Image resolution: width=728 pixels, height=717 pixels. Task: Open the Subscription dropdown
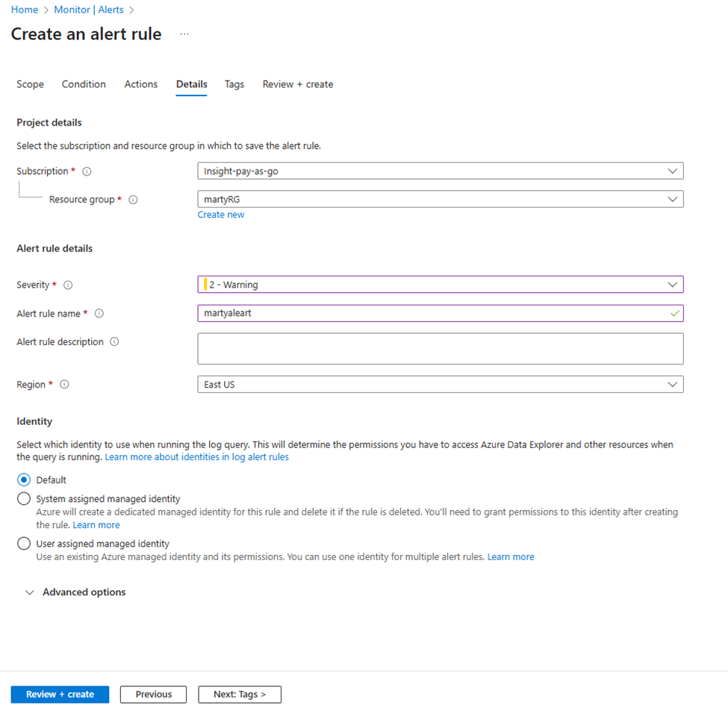tap(441, 171)
